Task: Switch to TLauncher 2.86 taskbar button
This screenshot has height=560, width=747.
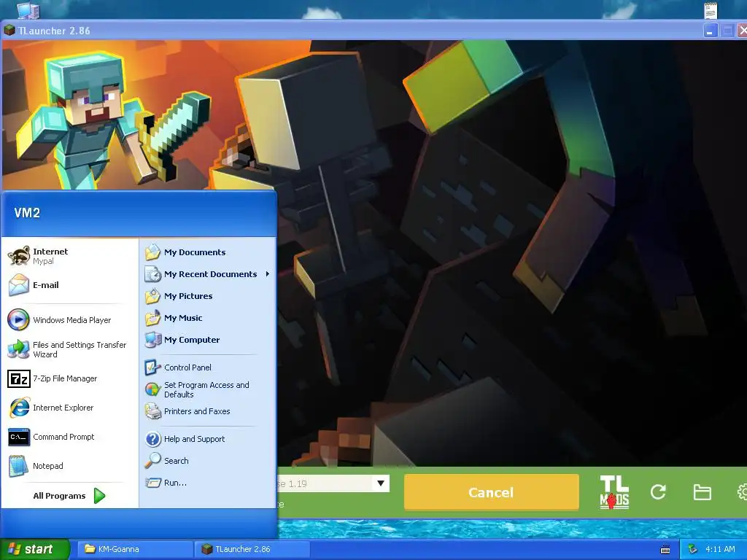Action: (x=252, y=549)
